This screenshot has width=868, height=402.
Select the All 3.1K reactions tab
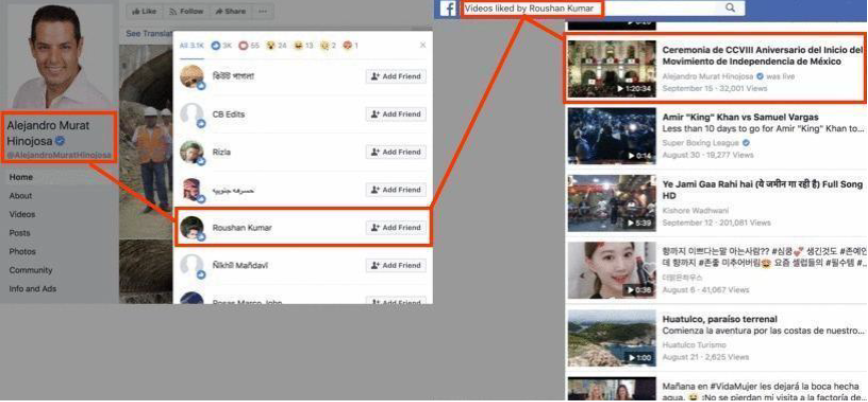pos(190,45)
